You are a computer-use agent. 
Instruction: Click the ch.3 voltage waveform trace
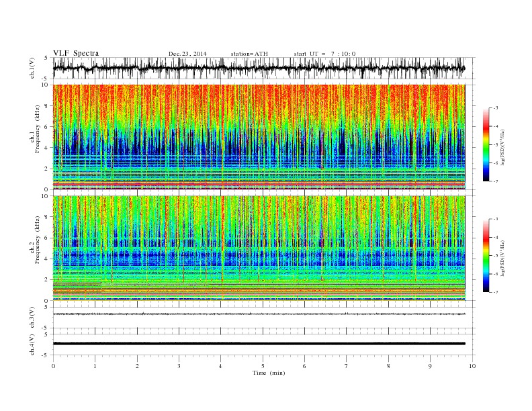[259, 314]
